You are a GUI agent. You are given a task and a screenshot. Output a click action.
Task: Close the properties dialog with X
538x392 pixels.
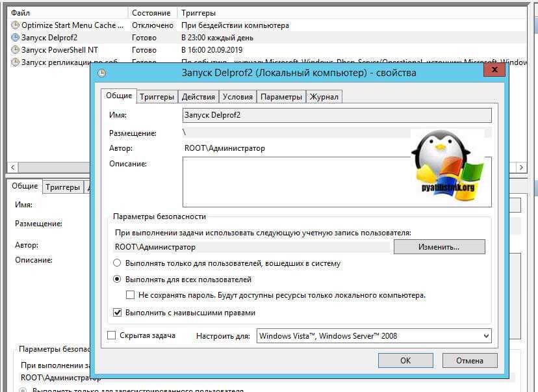click(494, 70)
